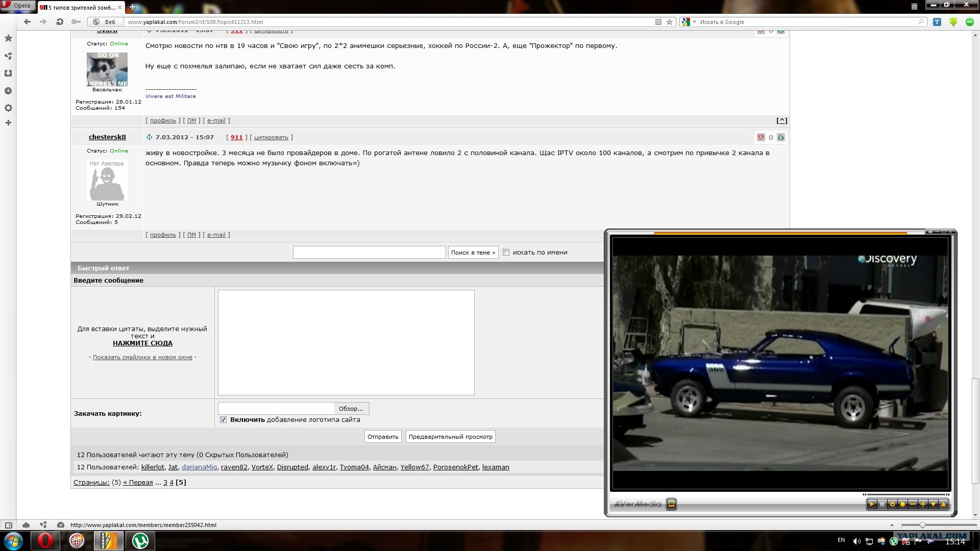Open Opera sidebar downloads panel
980x551 pixels.
coord(8,73)
